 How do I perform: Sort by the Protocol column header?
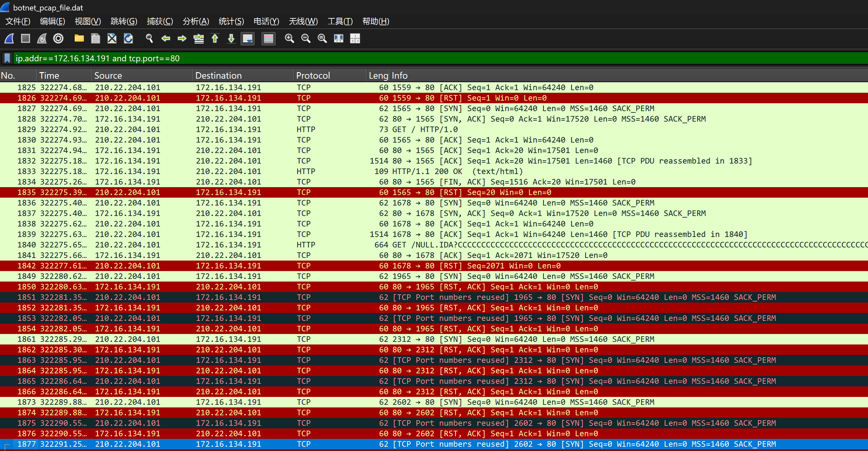[x=313, y=75]
